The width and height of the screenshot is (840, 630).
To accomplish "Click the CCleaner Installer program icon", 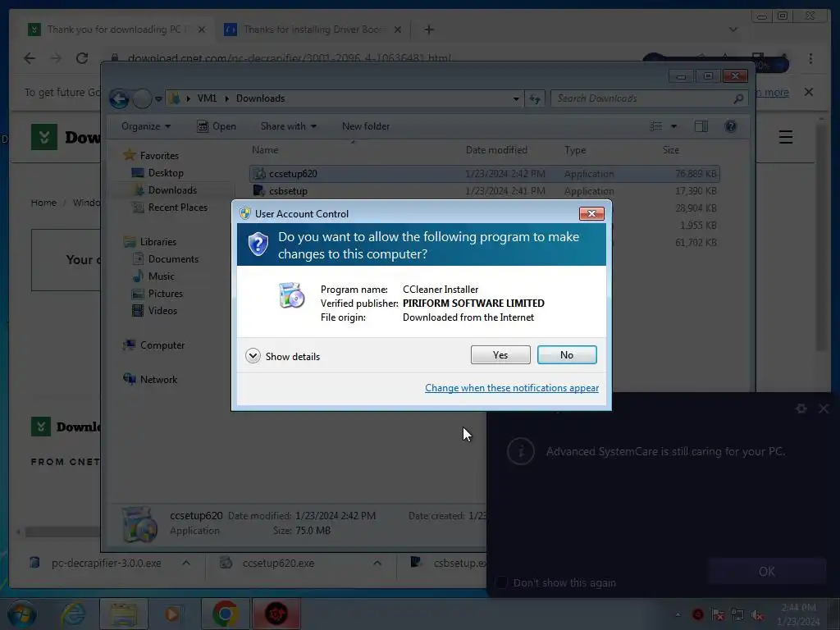I will 291,295.
